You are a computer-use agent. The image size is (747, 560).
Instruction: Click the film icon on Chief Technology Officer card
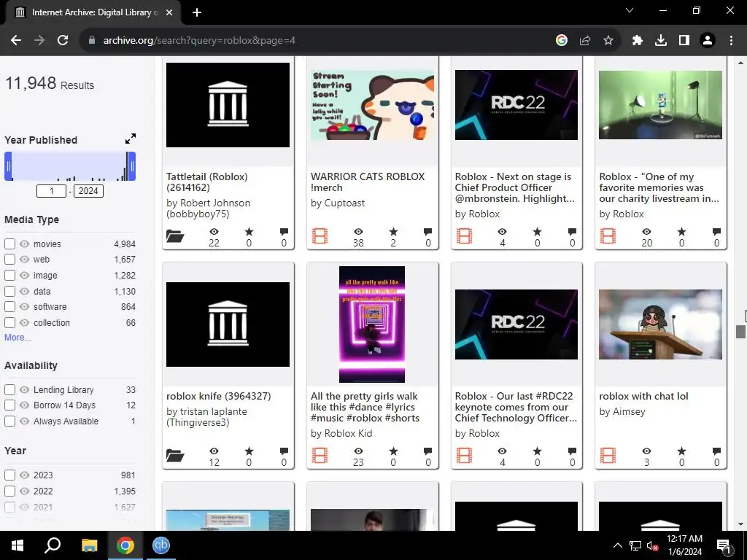[x=464, y=456]
